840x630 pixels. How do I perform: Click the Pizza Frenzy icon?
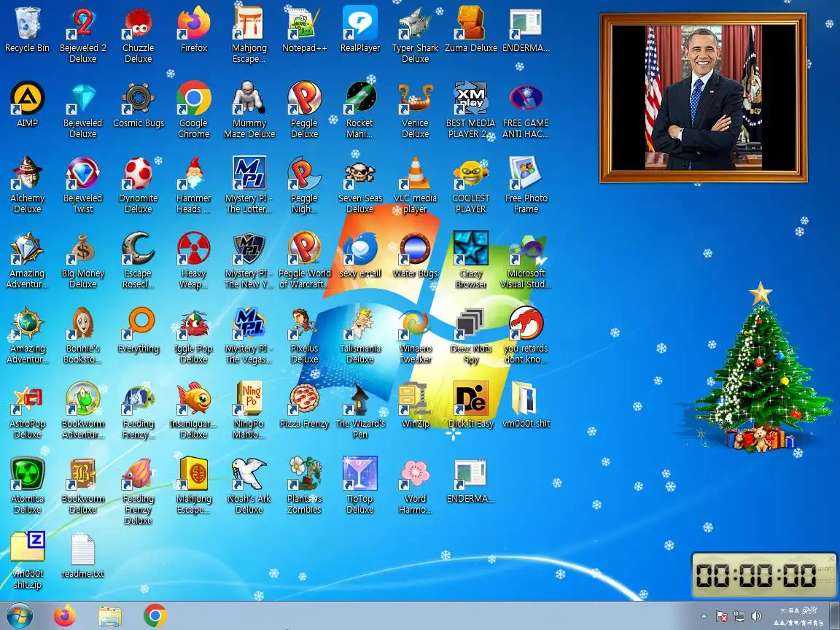[x=304, y=405]
